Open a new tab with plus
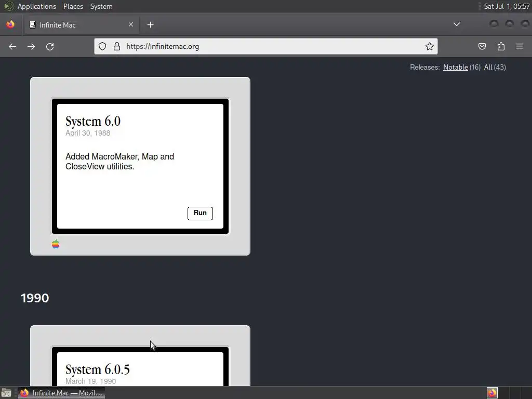Viewport: 532px width, 399px height. click(x=151, y=25)
